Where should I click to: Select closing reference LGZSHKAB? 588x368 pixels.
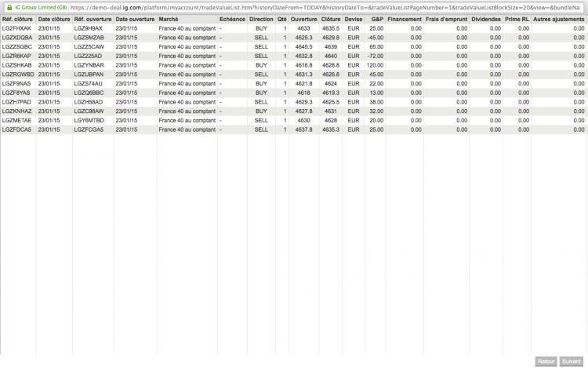(17, 65)
